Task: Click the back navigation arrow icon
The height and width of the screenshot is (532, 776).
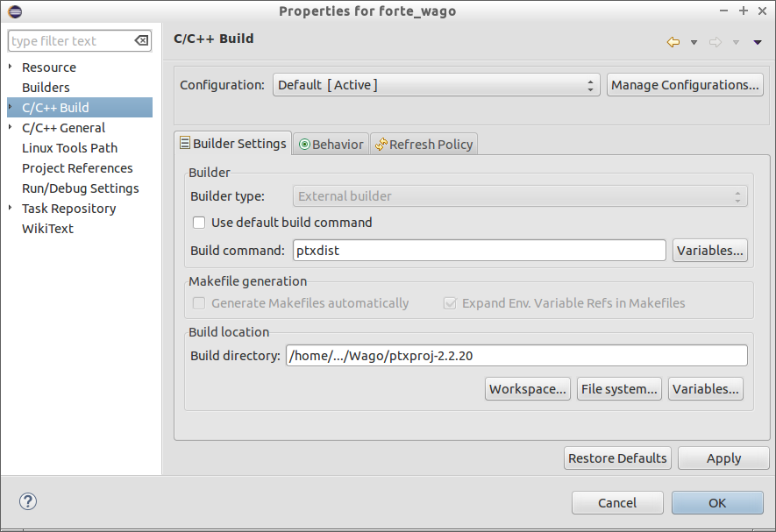Action: tap(672, 41)
